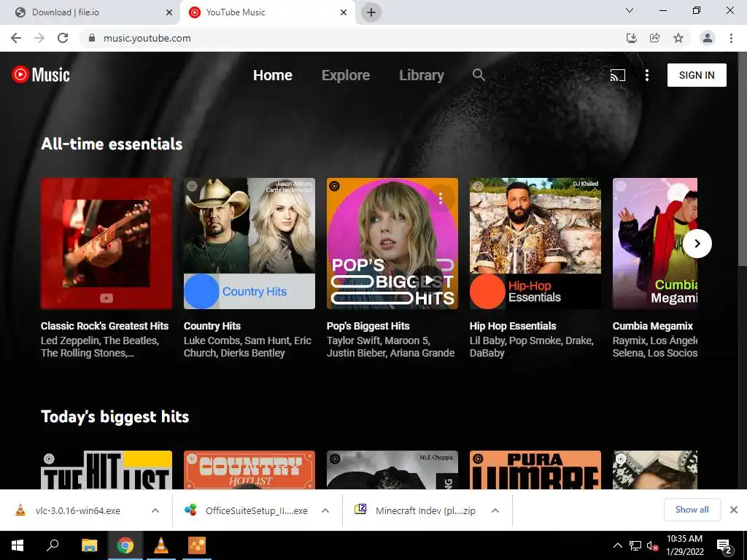Image resolution: width=747 pixels, height=560 pixels.
Task: Click the install app icon in the address bar
Action: tap(632, 38)
